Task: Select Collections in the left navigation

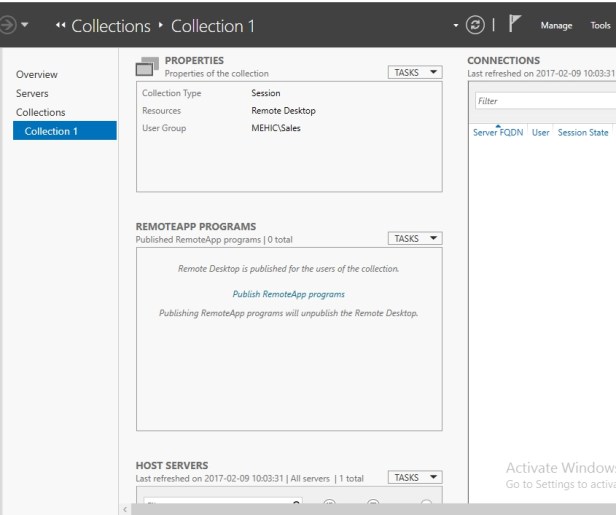Action: click(x=41, y=112)
